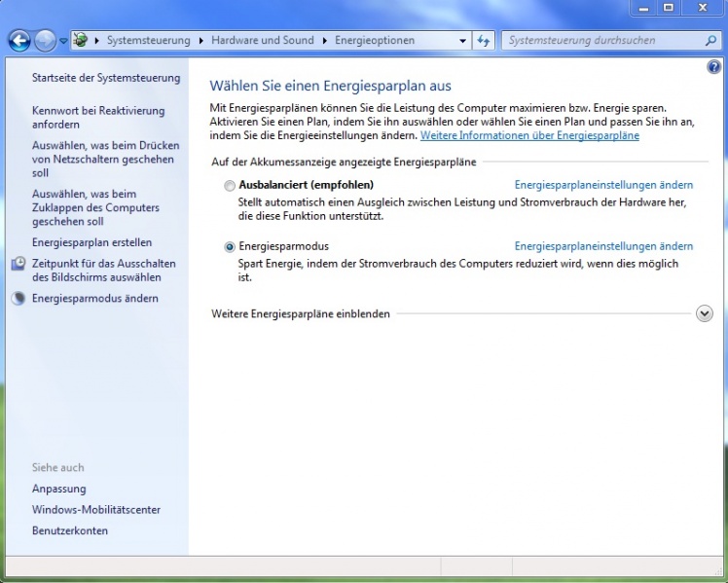Click the forward navigation arrow
728x583 pixels.
pos(45,41)
